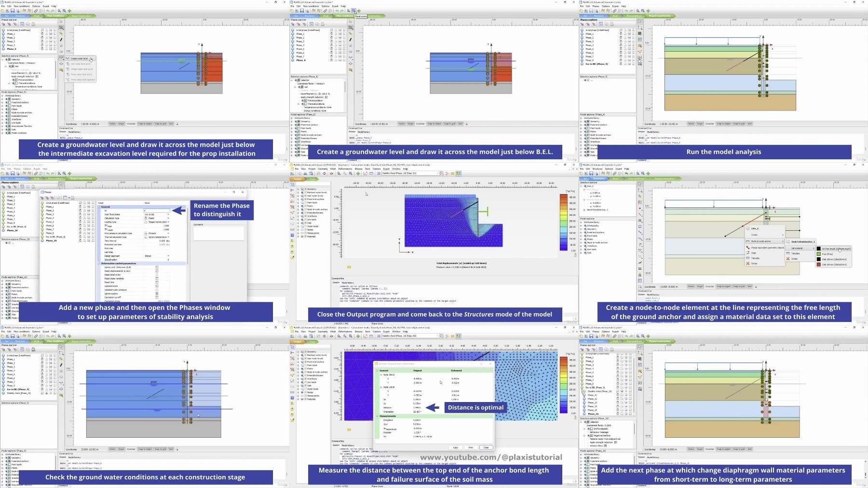Pick black GA free length material swatch
Viewport: 868px width, 488px height.
click(x=819, y=249)
